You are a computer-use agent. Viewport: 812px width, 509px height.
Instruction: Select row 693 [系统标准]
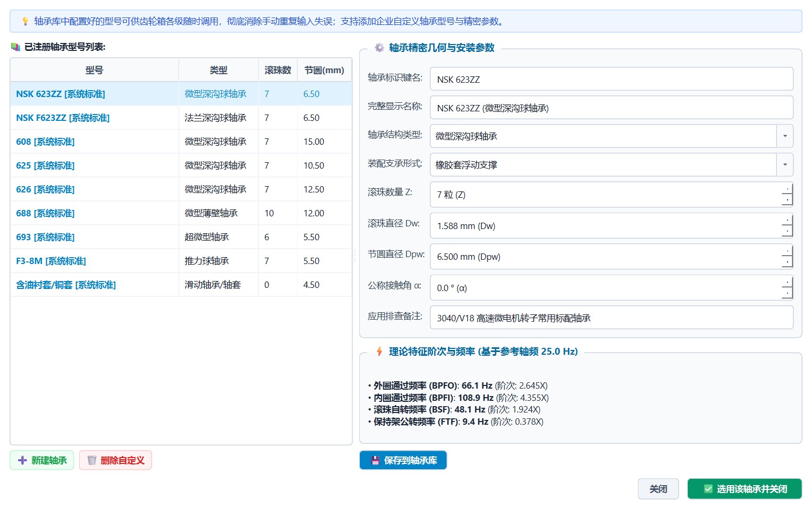(181, 237)
